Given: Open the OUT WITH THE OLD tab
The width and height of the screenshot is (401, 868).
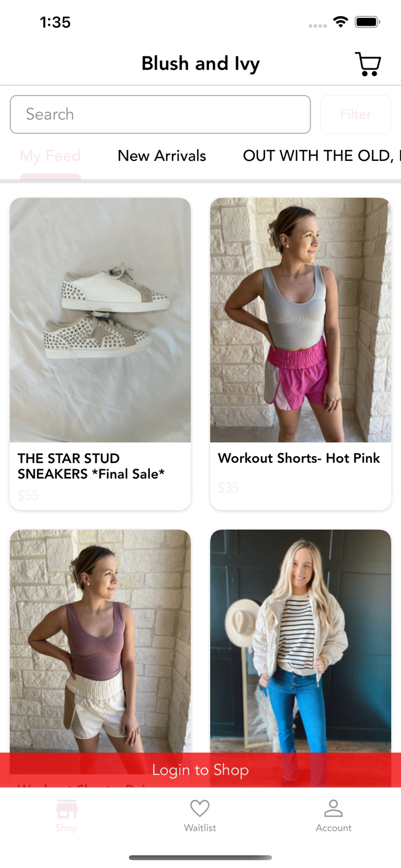Looking at the screenshot, I should [x=321, y=156].
